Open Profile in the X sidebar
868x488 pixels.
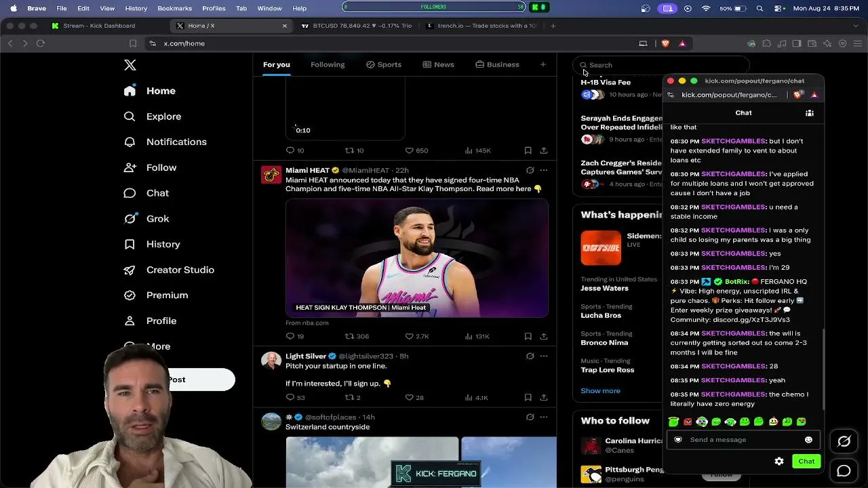click(x=150, y=321)
